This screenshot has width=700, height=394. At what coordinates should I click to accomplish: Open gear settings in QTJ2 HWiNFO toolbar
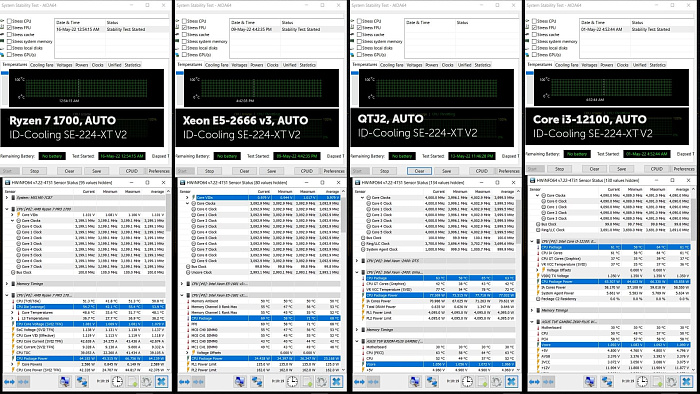click(496, 382)
